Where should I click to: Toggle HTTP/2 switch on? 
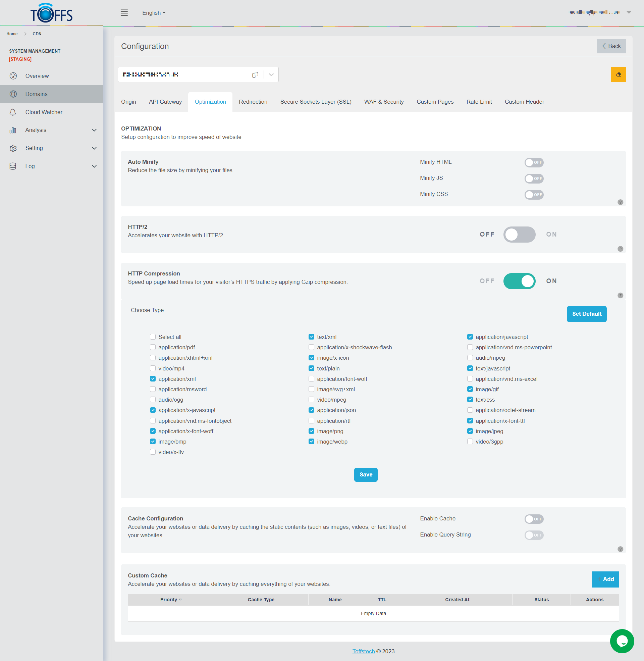click(519, 235)
